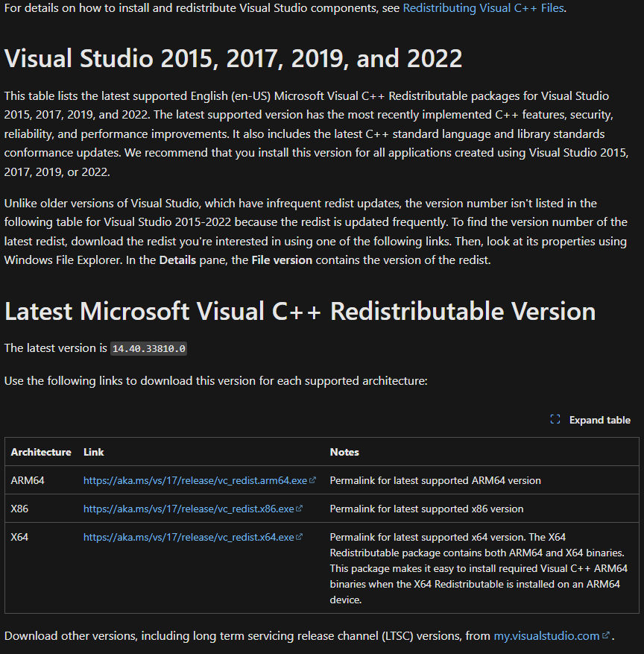Click the Link column header
Image resolution: width=644 pixels, height=654 pixels.
click(x=93, y=452)
